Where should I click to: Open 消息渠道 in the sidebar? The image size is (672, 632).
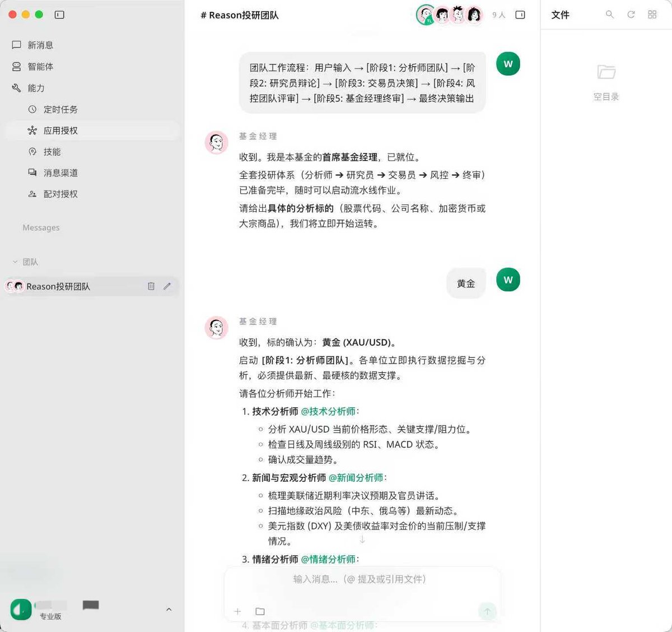61,173
